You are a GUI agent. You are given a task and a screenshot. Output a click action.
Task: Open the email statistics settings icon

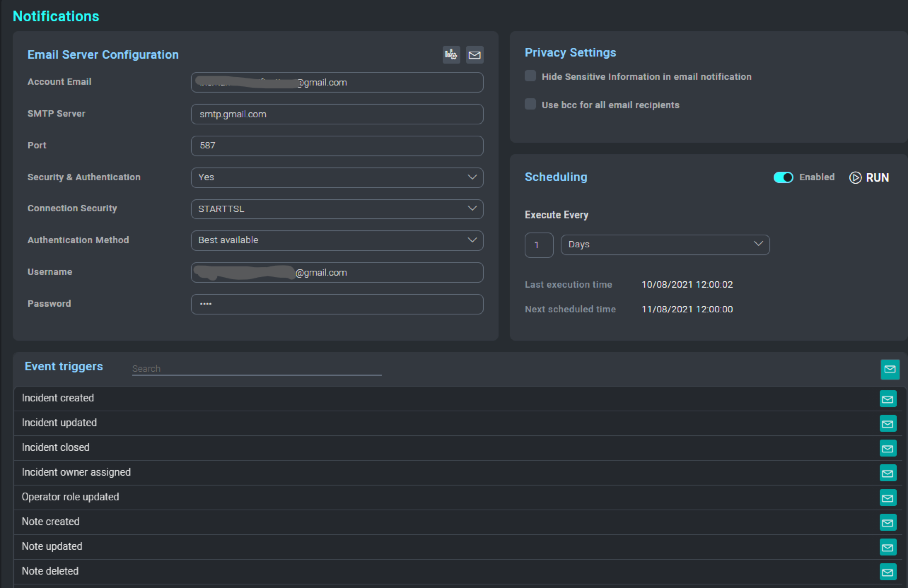coord(451,54)
